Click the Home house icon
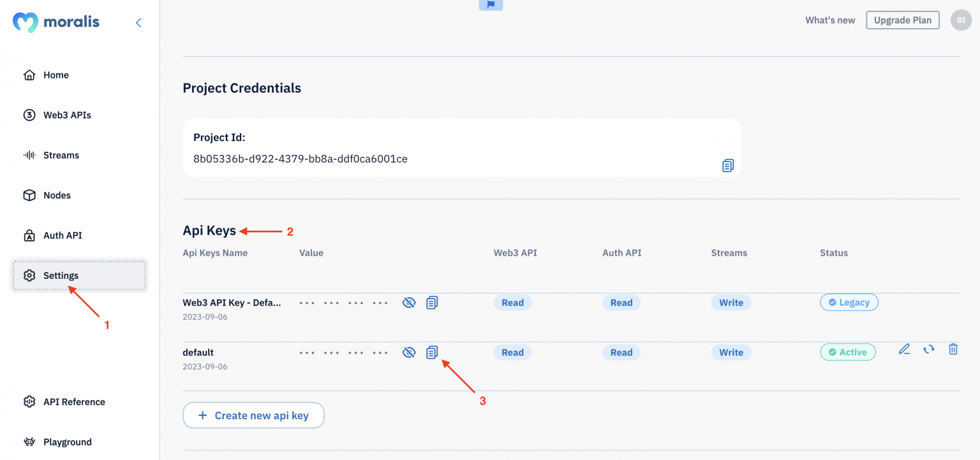 29,75
